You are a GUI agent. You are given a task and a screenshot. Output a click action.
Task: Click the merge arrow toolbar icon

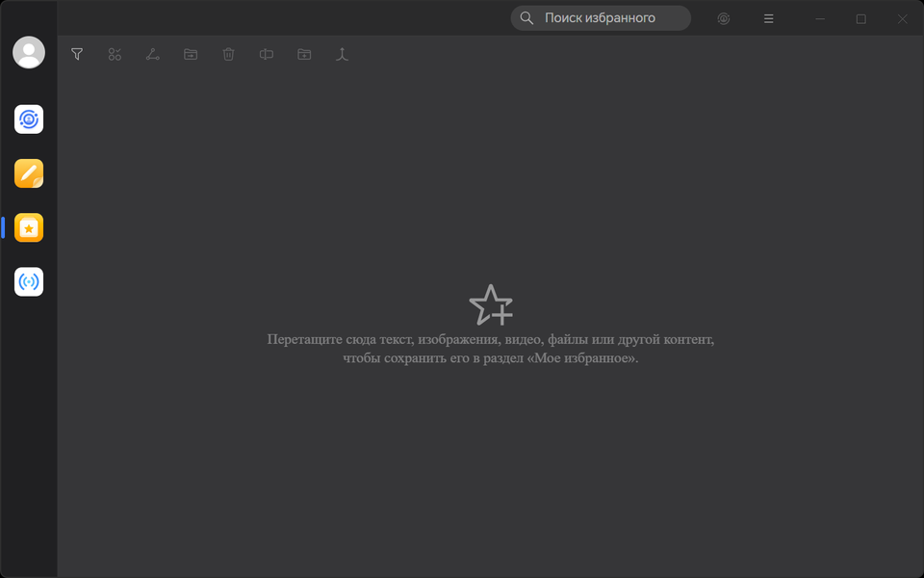(x=343, y=54)
